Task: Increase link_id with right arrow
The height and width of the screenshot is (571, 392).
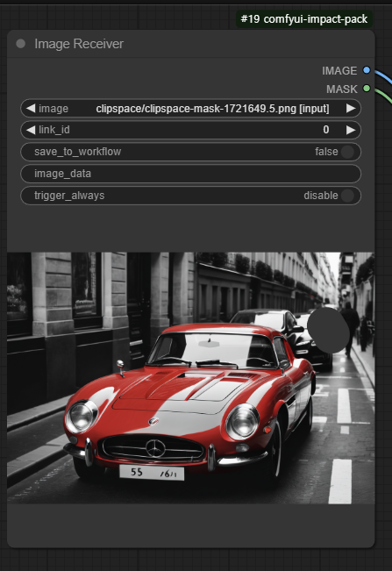Action: (351, 130)
